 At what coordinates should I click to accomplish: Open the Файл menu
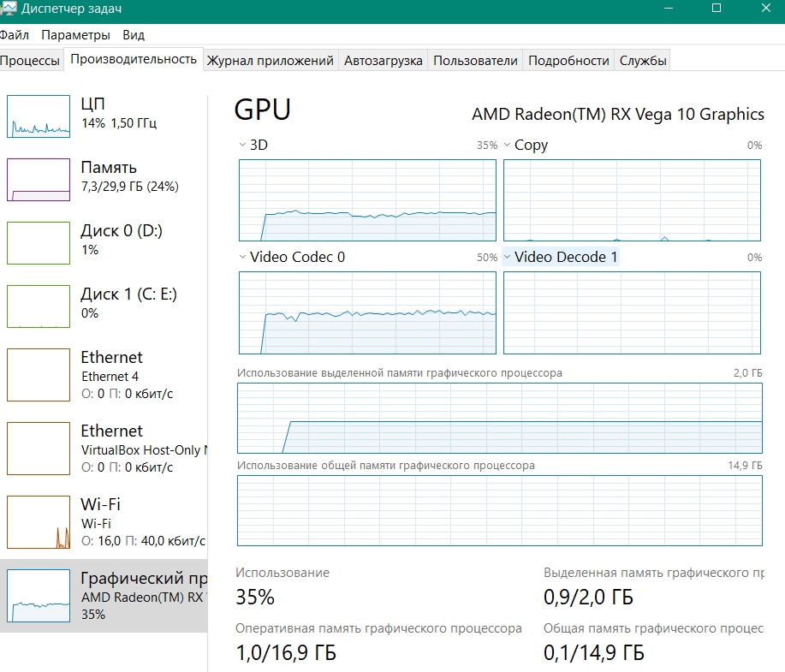click(x=15, y=35)
